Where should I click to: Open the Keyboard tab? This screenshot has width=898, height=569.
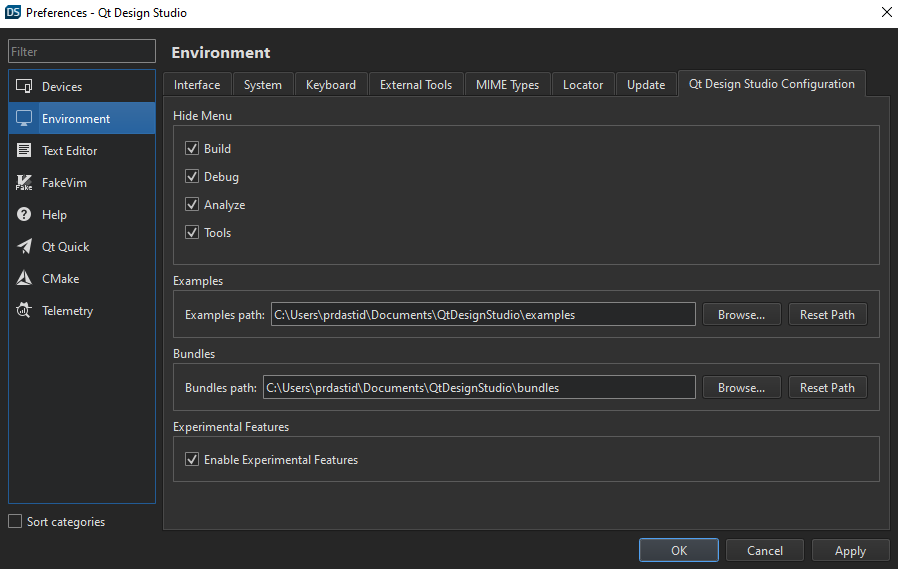(331, 85)
